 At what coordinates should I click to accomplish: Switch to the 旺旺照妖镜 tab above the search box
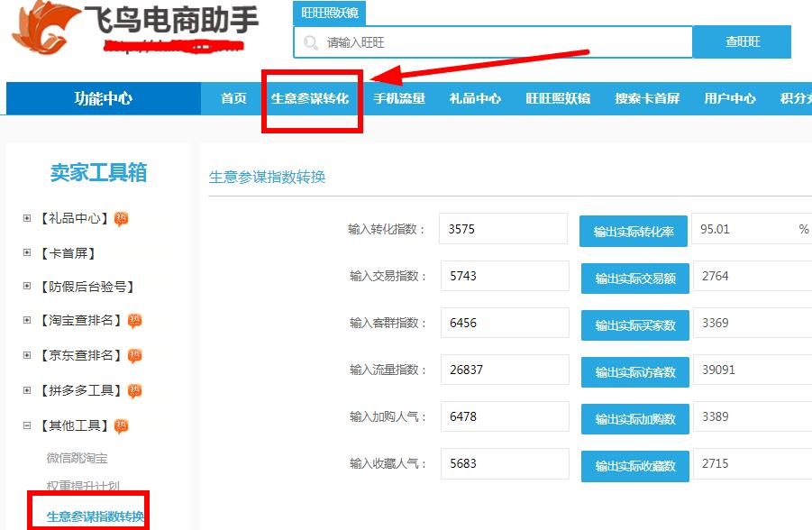pyautogui.click(x=329, y=13)
